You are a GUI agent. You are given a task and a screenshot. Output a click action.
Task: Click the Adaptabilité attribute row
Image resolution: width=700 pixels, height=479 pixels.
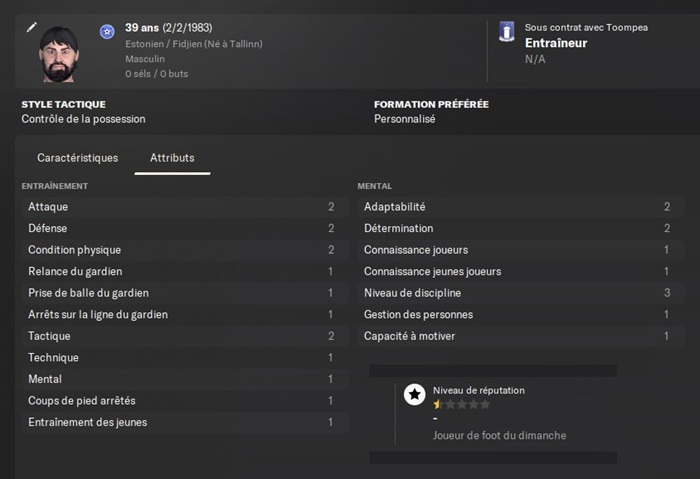[521, 207]
